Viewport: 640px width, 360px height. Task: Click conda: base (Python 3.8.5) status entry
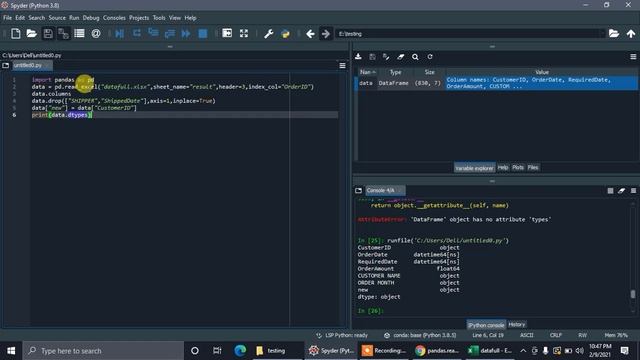click(x=420, y=335)
